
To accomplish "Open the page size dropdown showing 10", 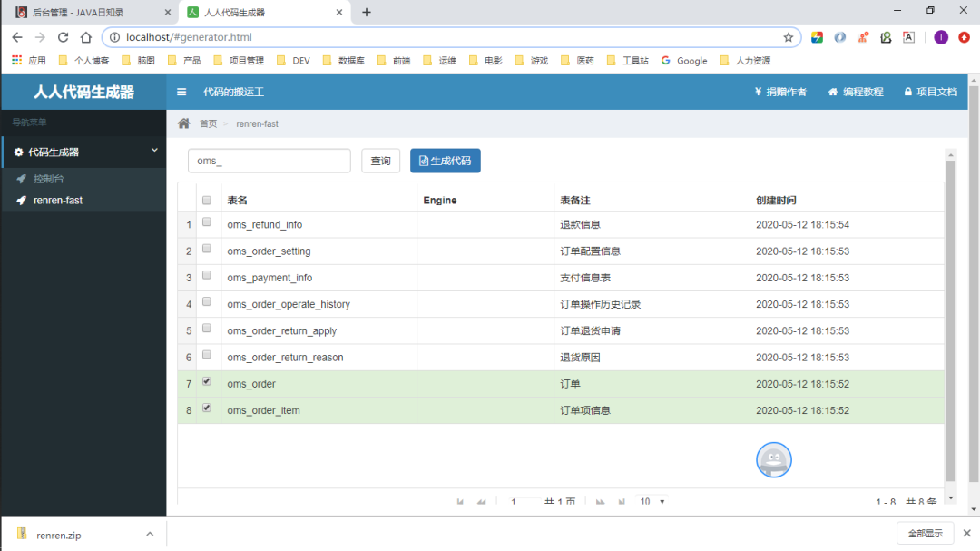I will point(652,501).
